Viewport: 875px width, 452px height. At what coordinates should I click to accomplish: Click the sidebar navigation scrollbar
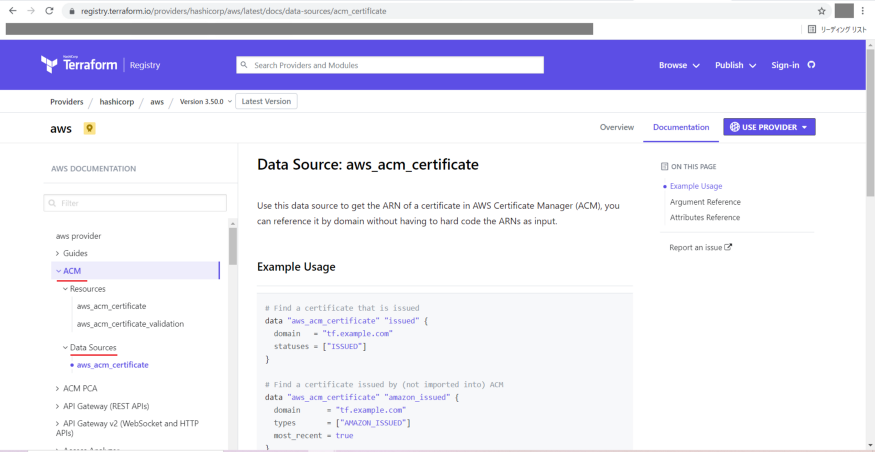pos(233,246)
